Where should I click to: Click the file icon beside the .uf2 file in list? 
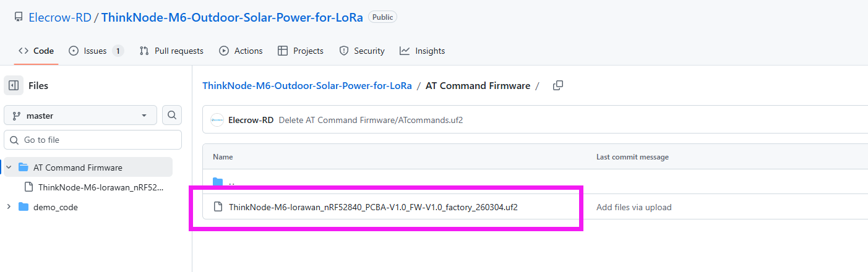[218, 207]
